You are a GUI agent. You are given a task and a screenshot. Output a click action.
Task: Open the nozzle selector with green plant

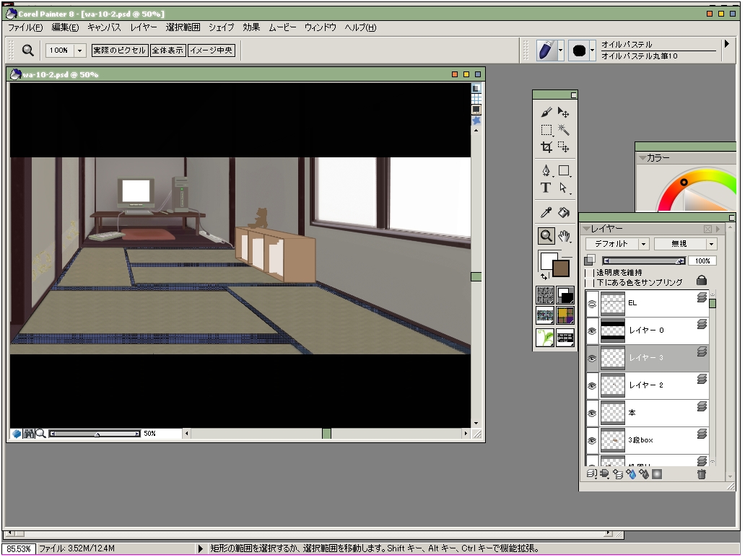(545, 338)
